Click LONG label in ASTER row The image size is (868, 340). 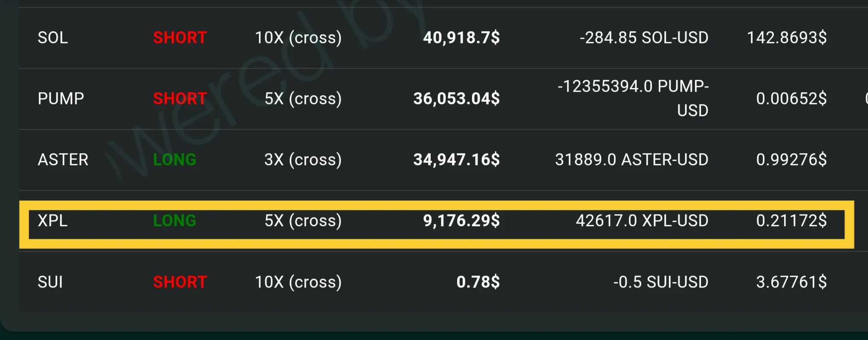pos(175,160)
